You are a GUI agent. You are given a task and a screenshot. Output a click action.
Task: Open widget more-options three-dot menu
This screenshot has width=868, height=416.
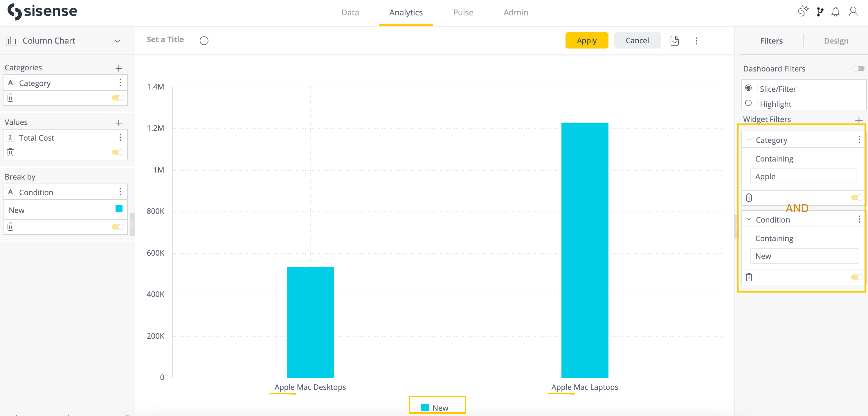click(697, 40)
